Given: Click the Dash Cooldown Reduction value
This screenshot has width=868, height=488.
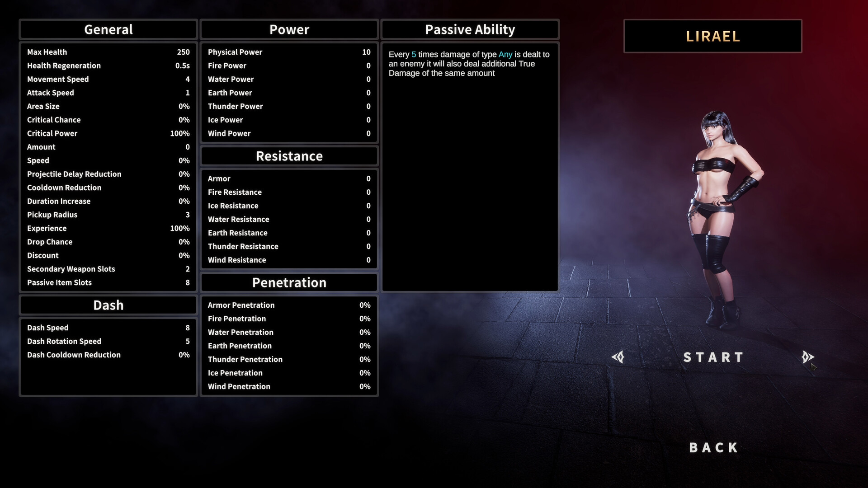Looking at the screenshot, I should point(183,355).
